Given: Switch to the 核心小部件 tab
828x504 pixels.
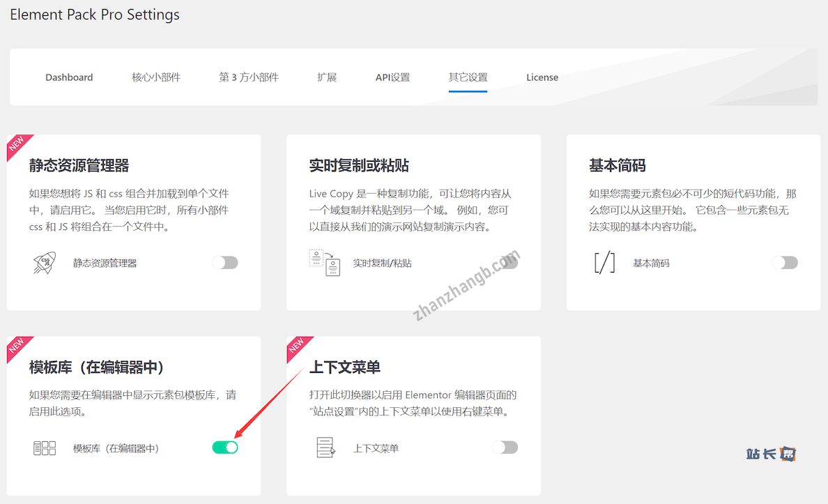Looking at the screenshot, I should click(x=156, y=77).
